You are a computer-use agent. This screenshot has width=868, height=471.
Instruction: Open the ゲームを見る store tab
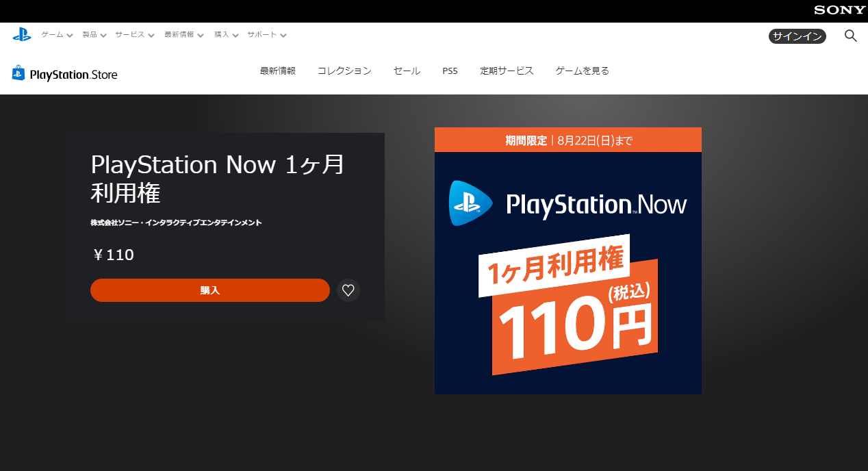coord(583,71)
